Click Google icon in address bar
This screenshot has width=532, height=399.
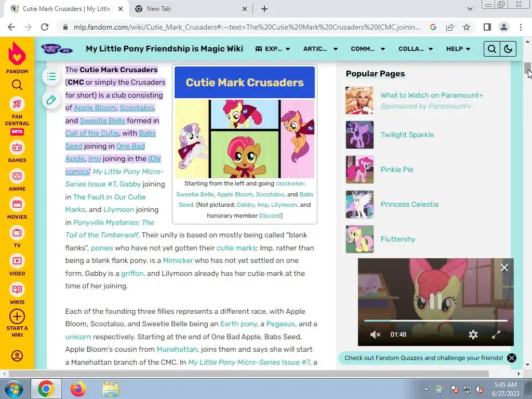(x=433, y=27)
